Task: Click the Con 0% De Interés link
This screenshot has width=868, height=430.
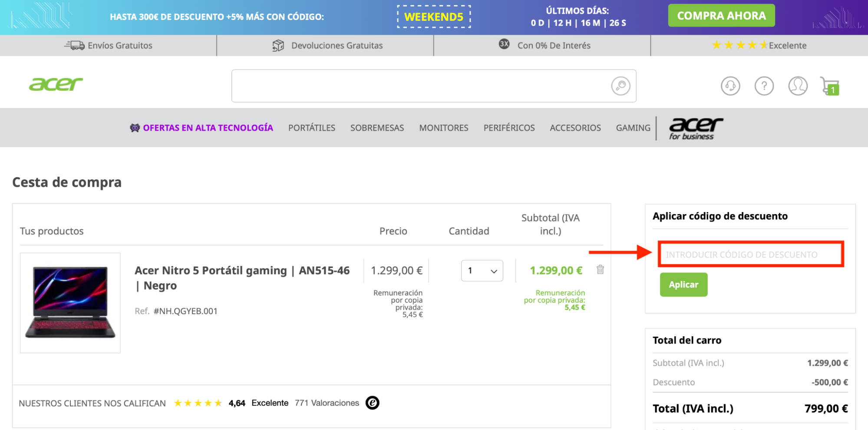Action: point(554,46)
